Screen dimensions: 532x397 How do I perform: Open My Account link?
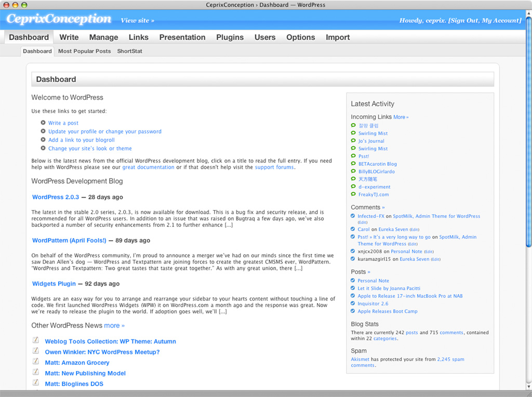click(501, 20)
